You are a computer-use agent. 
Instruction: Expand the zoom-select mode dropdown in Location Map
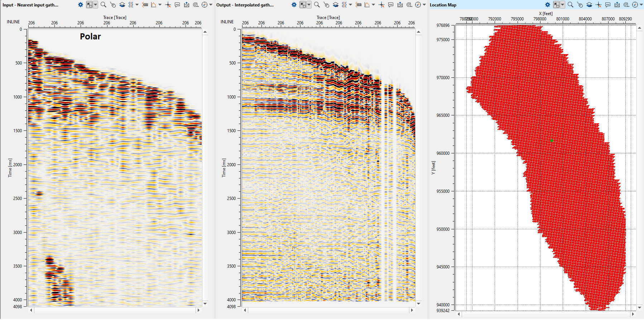[x=563, y=5]
